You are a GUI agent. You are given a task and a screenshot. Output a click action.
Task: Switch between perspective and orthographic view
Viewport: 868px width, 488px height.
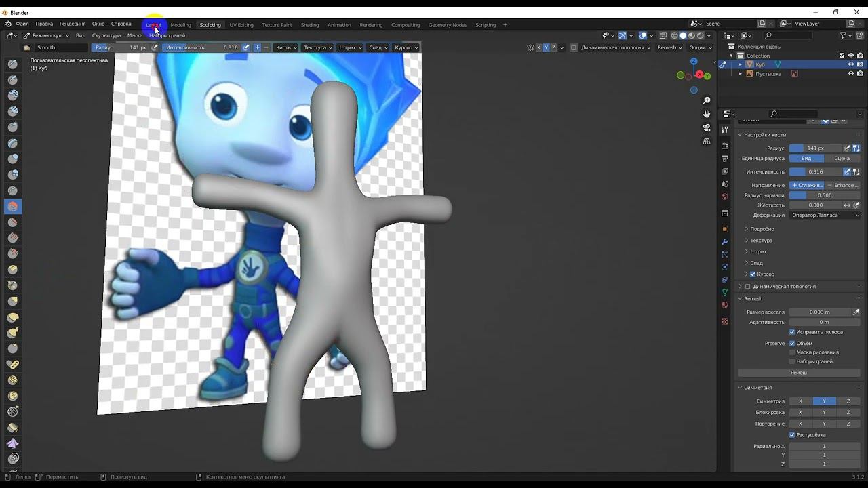tap(707, 142)
